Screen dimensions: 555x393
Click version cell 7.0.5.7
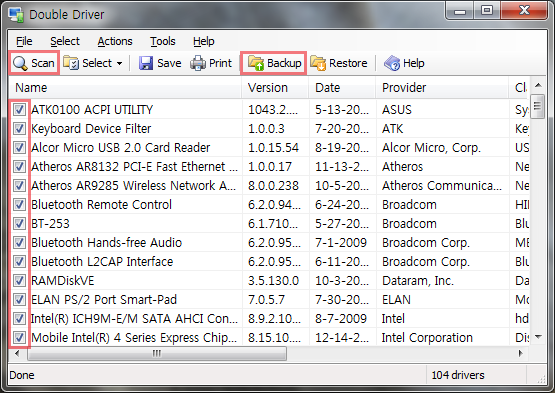click(266, 300)
